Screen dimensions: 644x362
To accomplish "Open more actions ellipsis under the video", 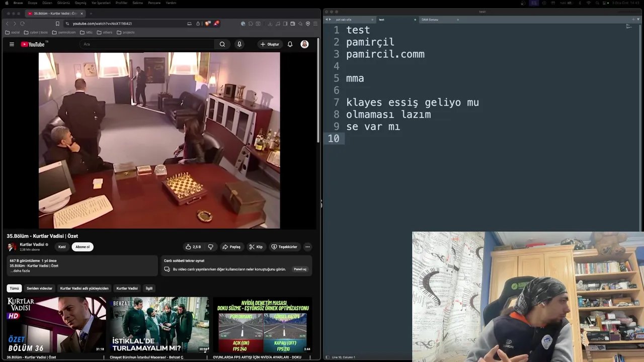I will point(307,247).
